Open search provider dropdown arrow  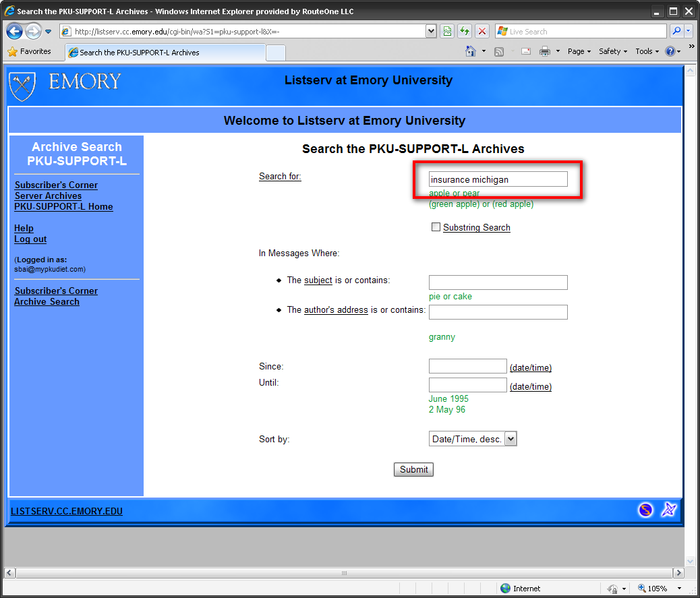click(x=689, y=31)
